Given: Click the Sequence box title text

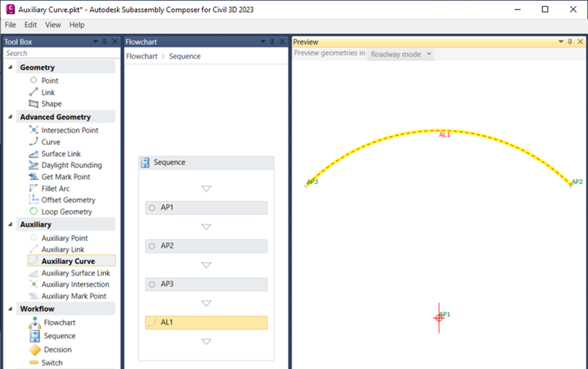Looking at the screenshot, I should (169, 162).
